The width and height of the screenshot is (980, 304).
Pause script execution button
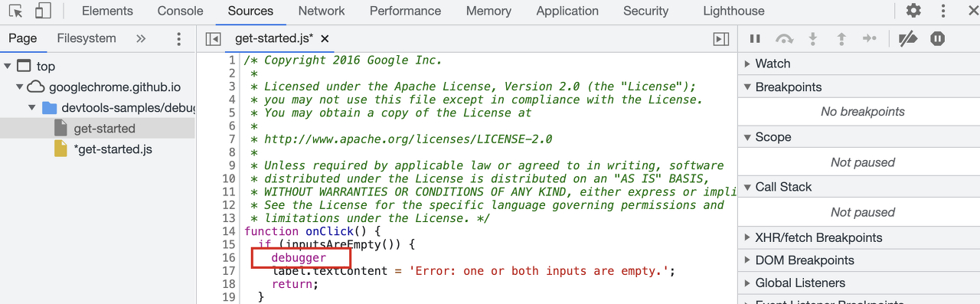point(755,39)
